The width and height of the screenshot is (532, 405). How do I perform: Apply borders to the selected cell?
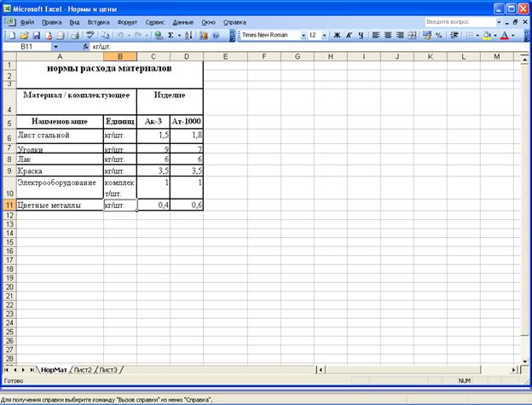point(469,35)
